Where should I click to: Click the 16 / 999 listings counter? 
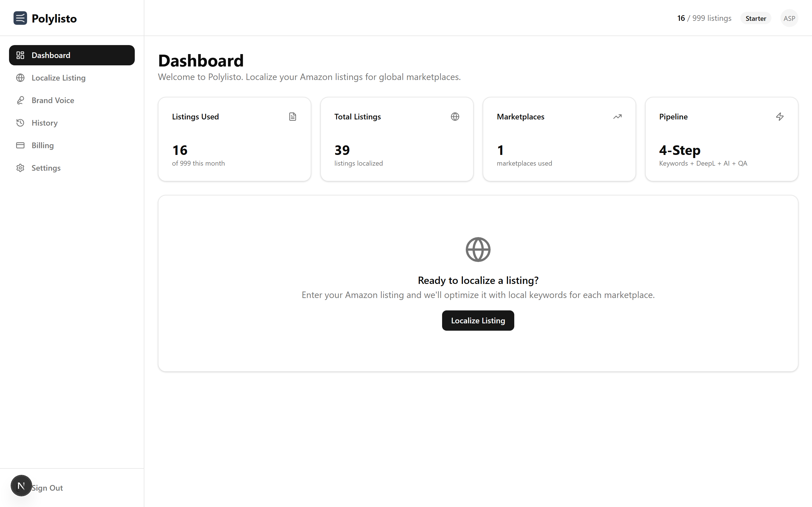pyautogui.click(x=704, y=18)
